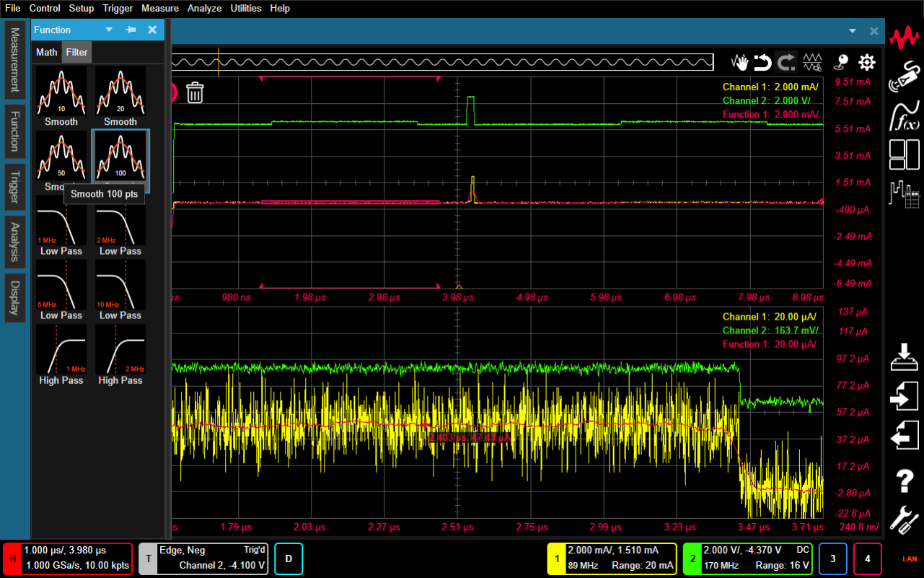Toggle the D digital channels button

pyautogui.click(x=289, y=559)
